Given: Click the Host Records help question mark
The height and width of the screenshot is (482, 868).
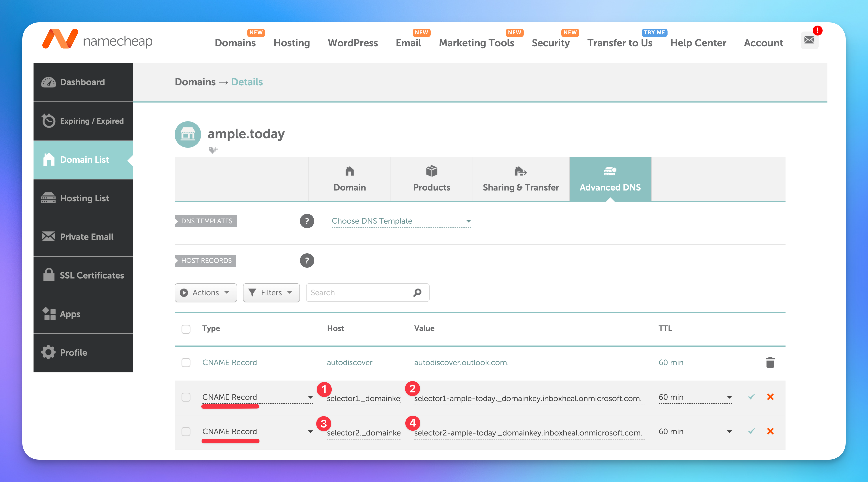Looking at the screenshot, I should pyautogui.click(x=307, y=260).
